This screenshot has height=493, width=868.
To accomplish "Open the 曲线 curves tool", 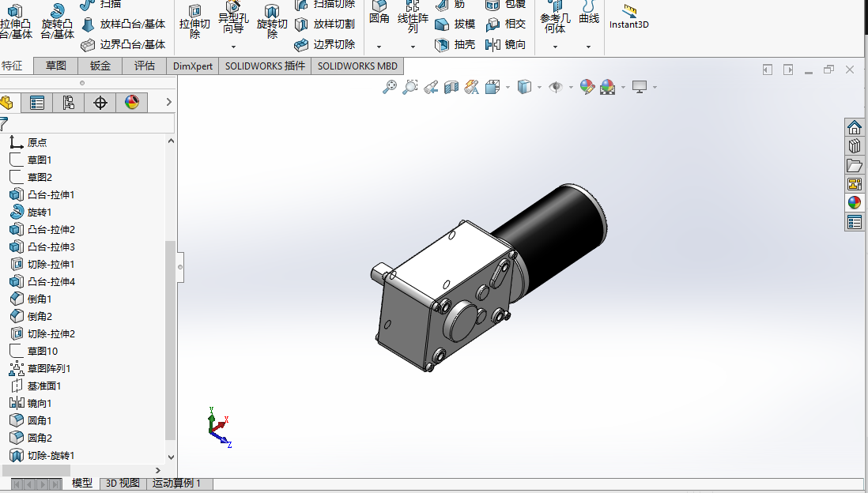I will pyautogui.click(x=589, y=13).
